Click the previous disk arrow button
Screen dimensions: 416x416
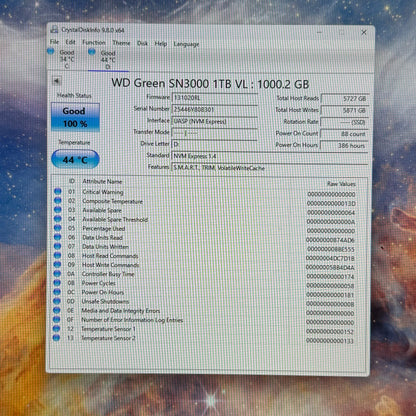click(56, 81)
